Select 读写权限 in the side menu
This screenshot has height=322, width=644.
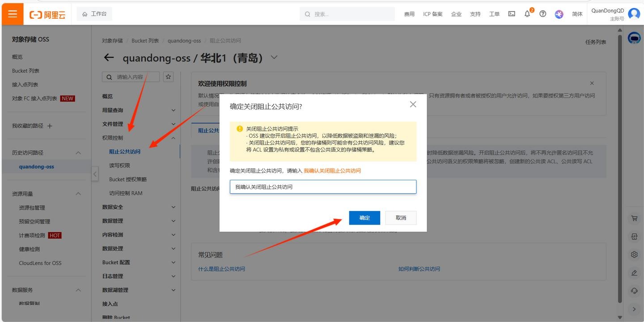[119, 165]
